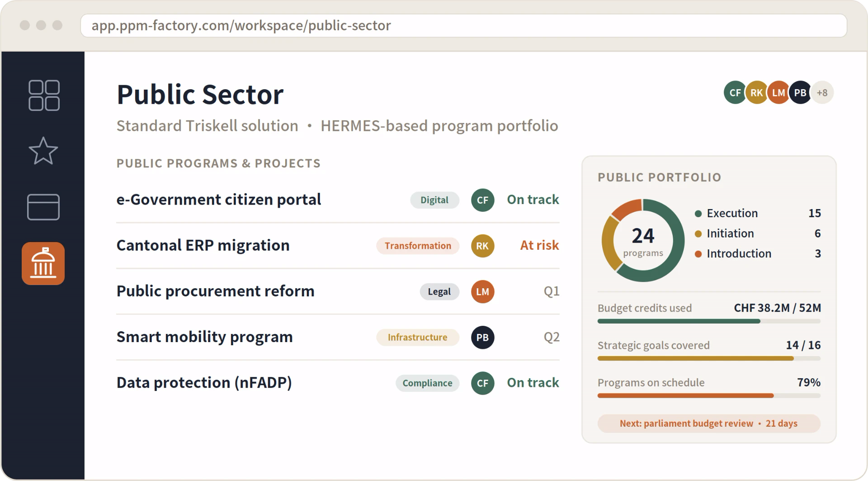Click the 24 programs donut chart
The image size is (868, 481).
pyautogui.click(x=643, y=240)
